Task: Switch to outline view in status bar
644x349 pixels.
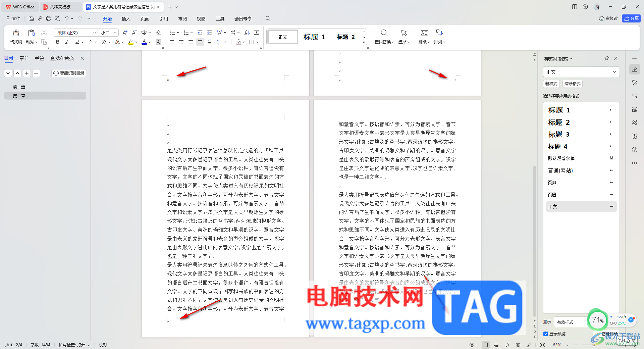Action: click(496, 345)
